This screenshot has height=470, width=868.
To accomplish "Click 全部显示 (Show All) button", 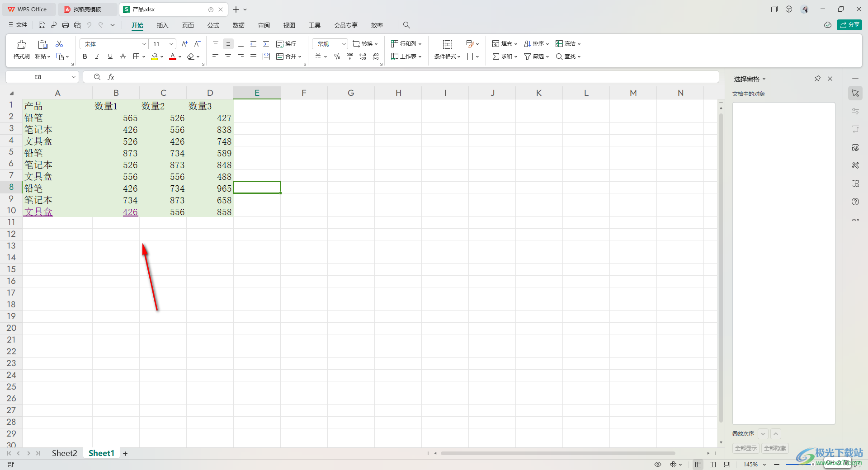I will tap(746, 448).
